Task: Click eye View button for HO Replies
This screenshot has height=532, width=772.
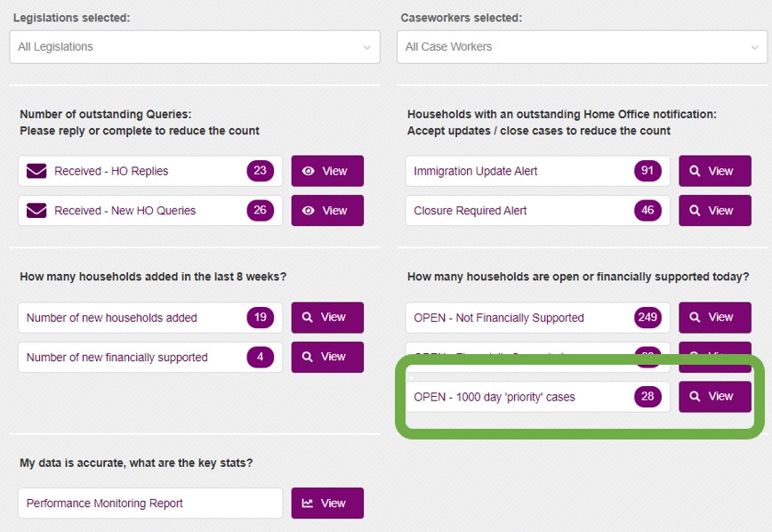Action: point(326,172)
